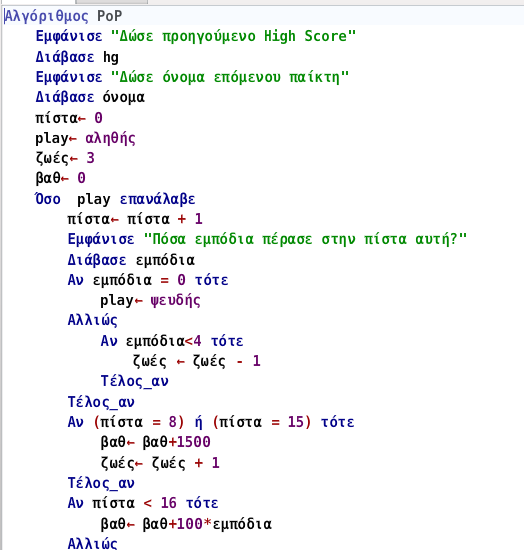Click the line 'play← αληθής'
524x550 pixels.
(x=85, y=138)
